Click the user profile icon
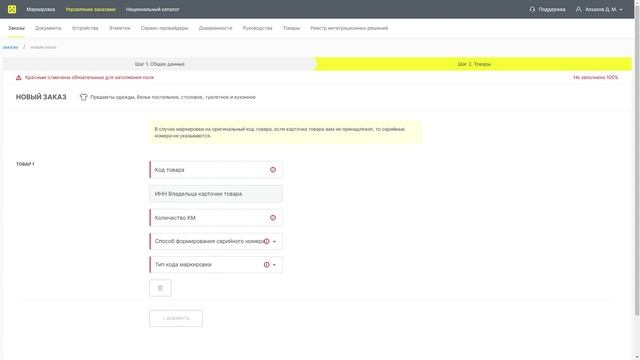The image size is (640, 360). [x=578, y=9]
